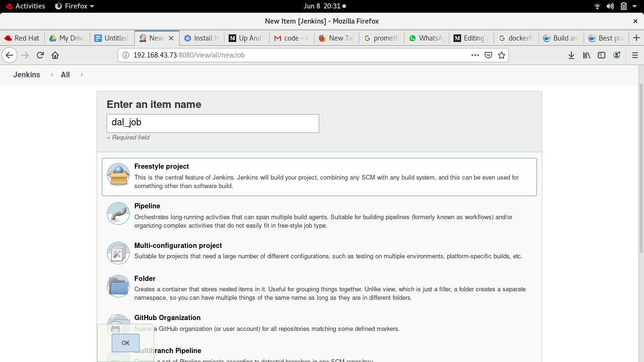644x362 pixels.
Task: Select the Pipeline item title
Action: click(x=147, y=206)
